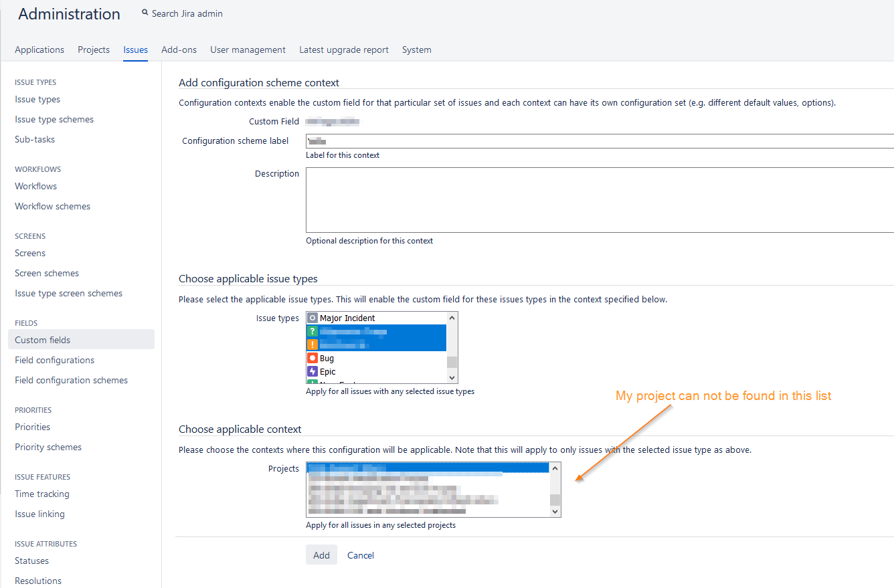Click into the Description text area

[x=600, y=200]
